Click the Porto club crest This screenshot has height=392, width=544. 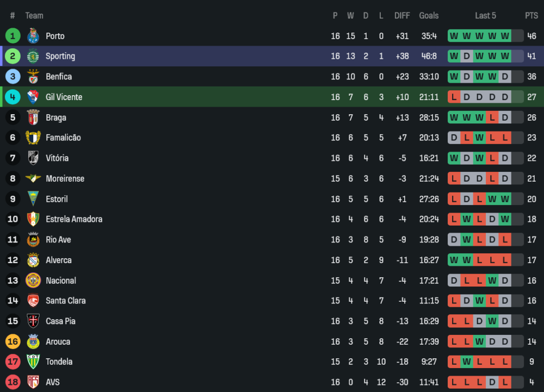pyautogui.click(x=33, y=36)
